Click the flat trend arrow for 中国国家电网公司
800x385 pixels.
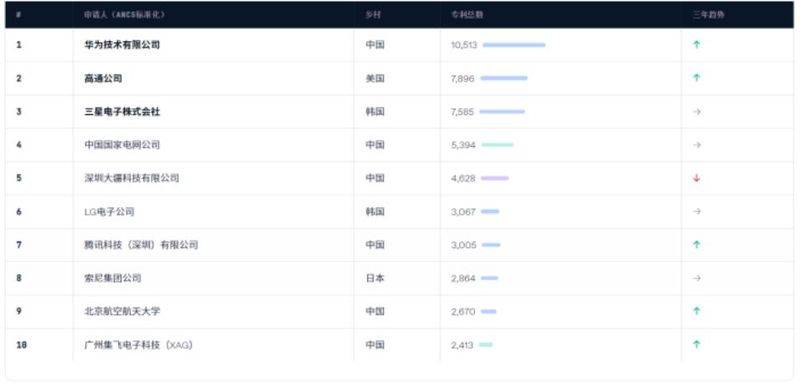[697, 145]
